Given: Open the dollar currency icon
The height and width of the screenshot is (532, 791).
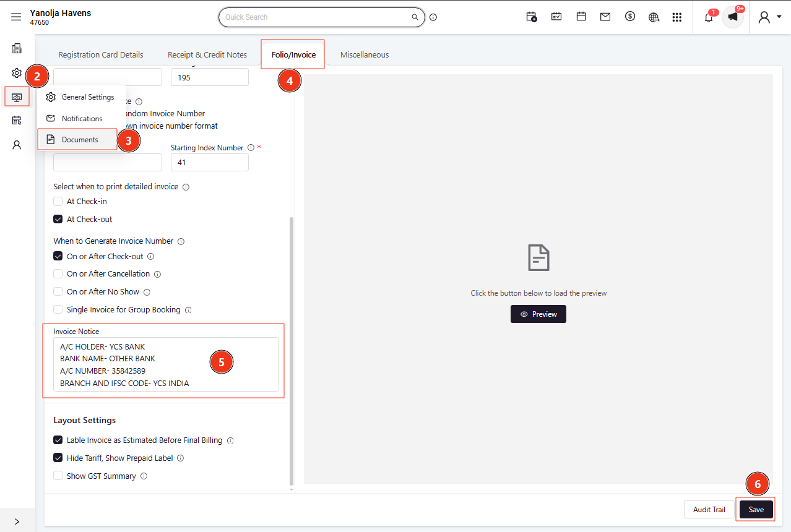Looking at the screenshot, I should 630,17.
